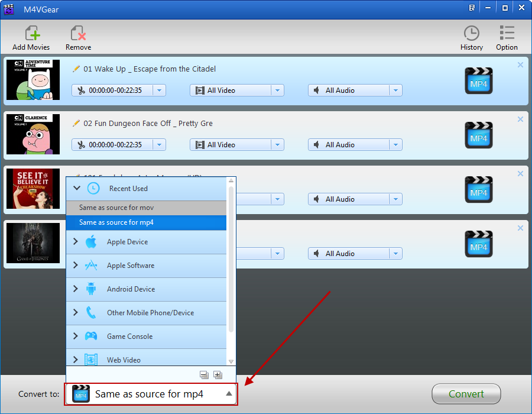Click the expand-all icon in the format list
Viewport: 532px width, 414px height.
tap(217, 375)
